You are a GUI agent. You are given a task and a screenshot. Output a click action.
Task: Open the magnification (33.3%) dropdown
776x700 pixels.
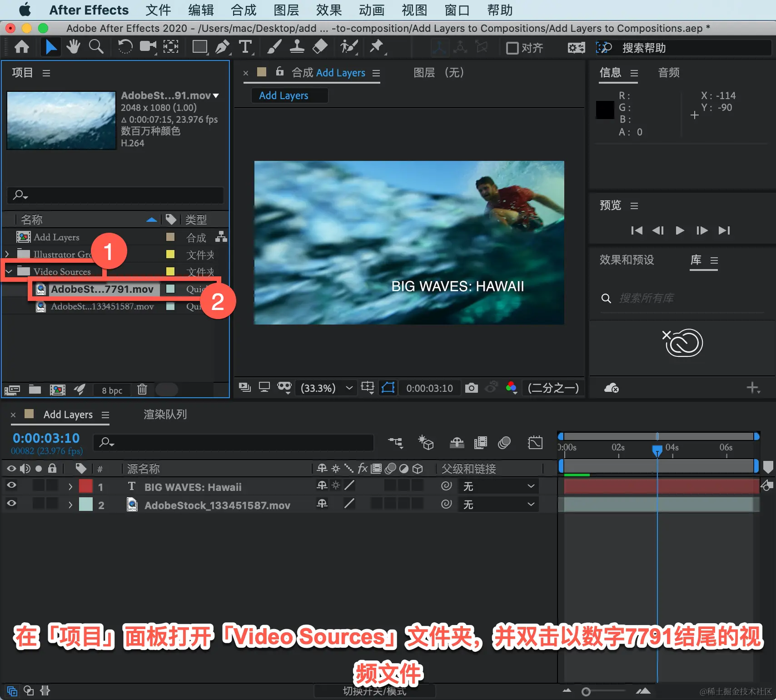point(325,388)
